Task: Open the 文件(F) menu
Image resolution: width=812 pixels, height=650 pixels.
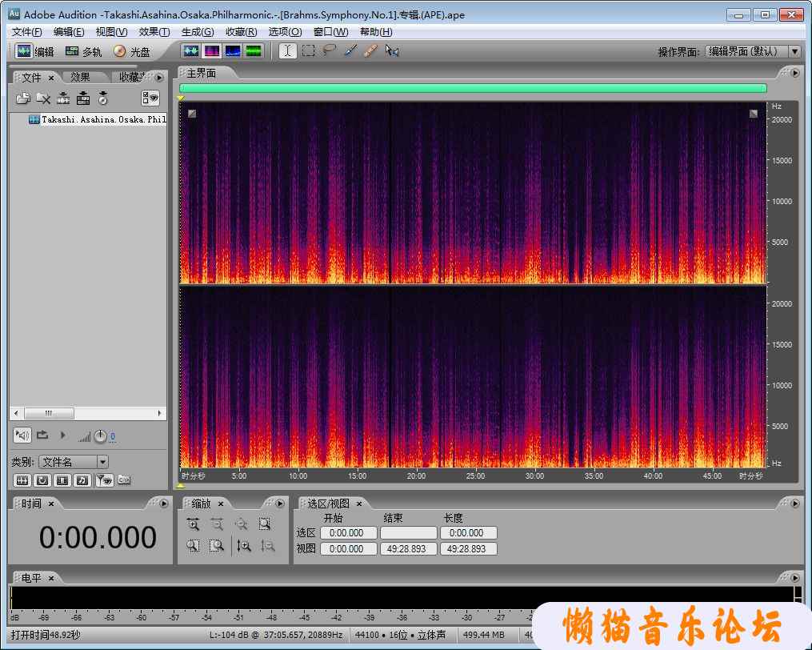Action: click(x=27, y=32)
